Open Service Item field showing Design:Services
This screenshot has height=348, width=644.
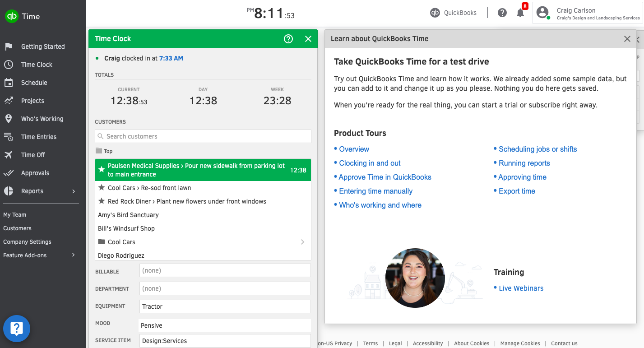pos(225,341)
